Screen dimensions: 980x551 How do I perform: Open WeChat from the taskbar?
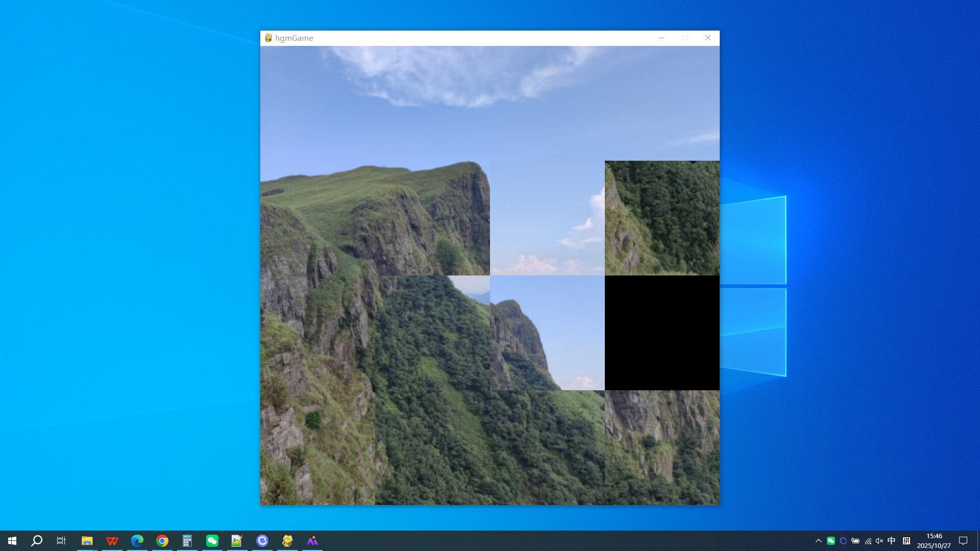point(212,541)
